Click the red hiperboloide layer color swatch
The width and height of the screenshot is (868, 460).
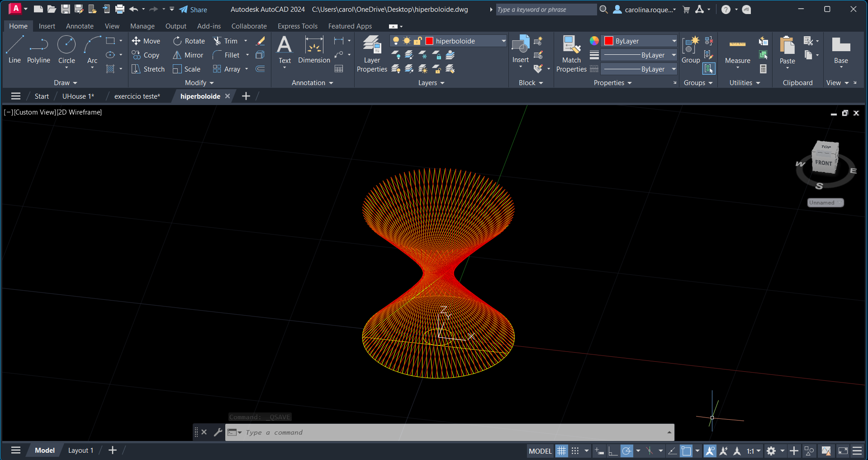[429, 41]
